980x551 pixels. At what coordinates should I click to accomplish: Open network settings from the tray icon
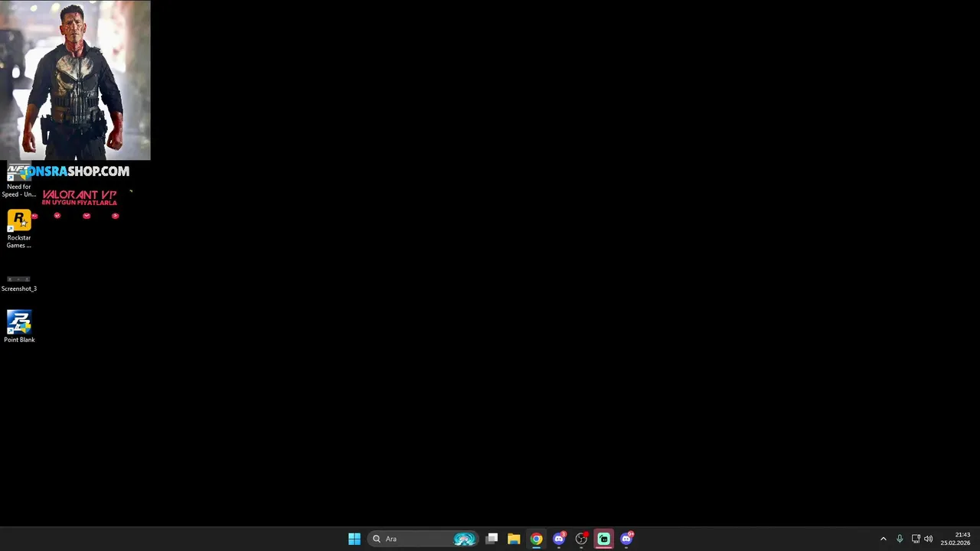916,539
